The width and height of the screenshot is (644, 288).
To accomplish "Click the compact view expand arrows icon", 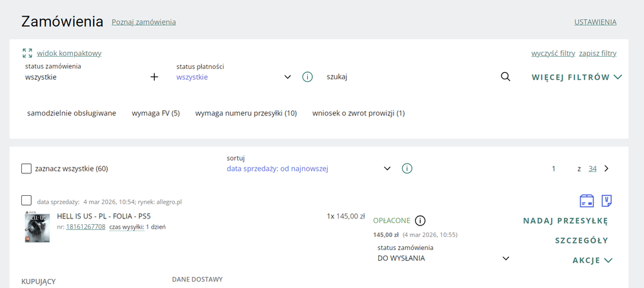I will pos(27,53).
